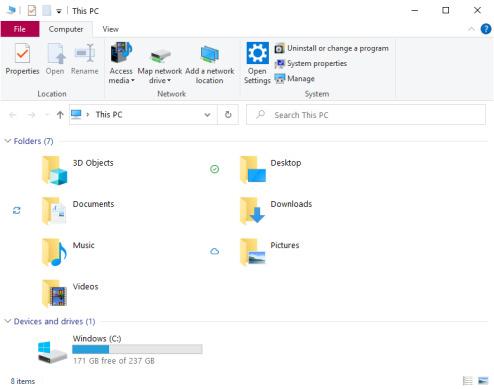Image resolution: width=494 pixels, height=389 pixels.
Task: Click the This PC computer icon in address bar
Action: point(76,115)
